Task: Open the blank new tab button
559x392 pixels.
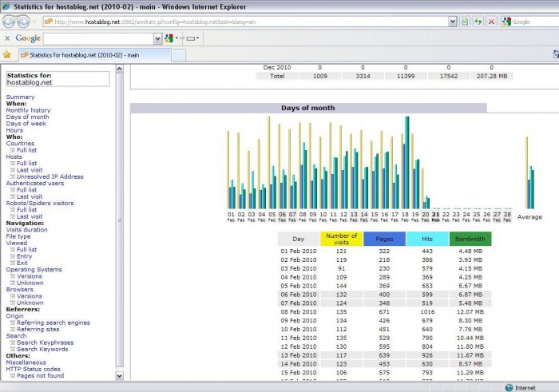Action: coord(179,55)
